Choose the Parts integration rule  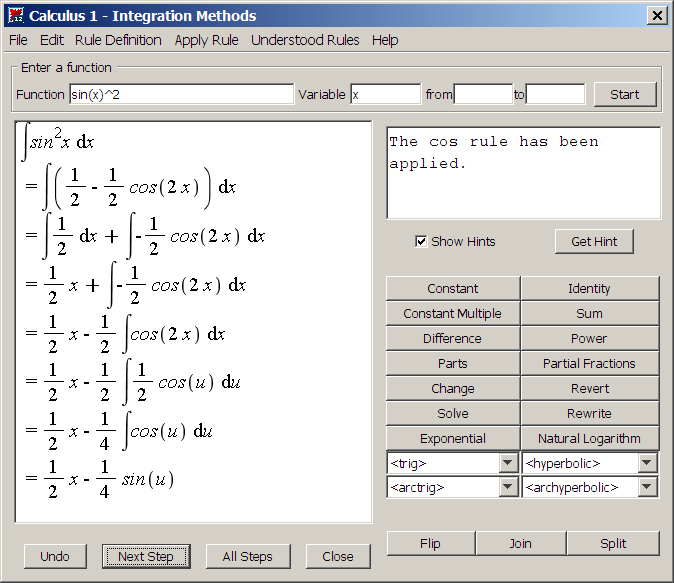pos(452,363)
